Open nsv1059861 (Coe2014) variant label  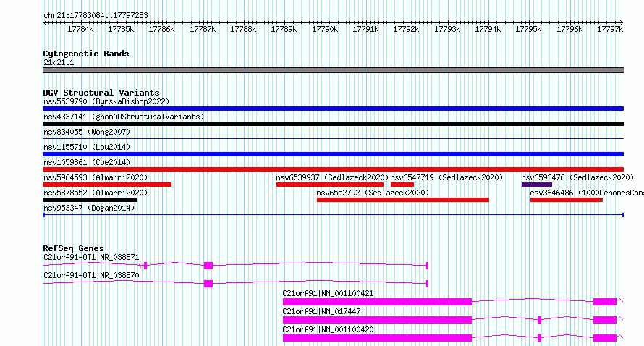tap(87, 162)
